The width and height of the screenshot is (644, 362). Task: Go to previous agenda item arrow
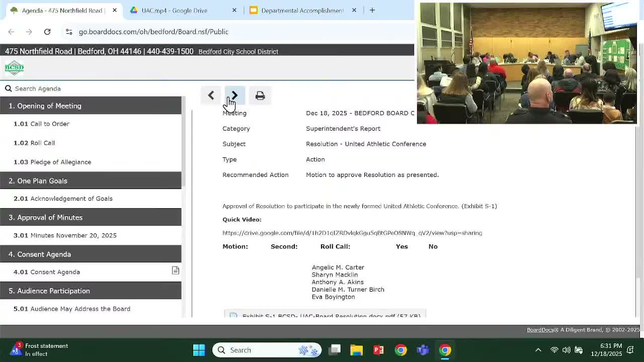(211, 96)
